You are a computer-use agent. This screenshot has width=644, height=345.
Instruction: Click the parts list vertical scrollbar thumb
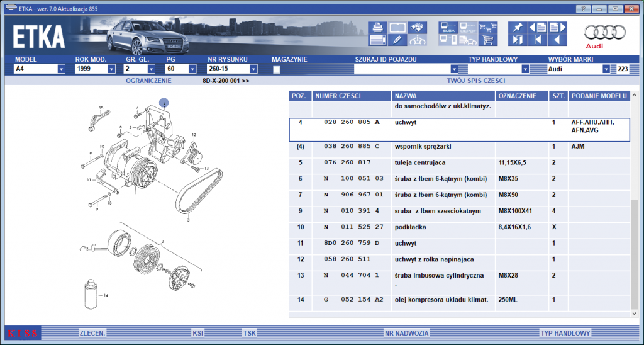click(x=635, y=254)
